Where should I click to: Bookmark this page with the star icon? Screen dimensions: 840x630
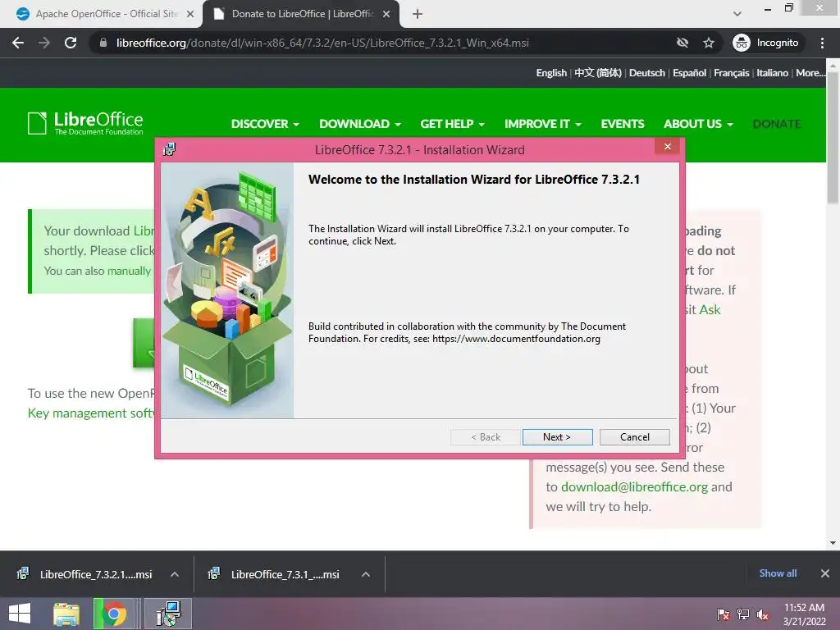click(709, 43)
